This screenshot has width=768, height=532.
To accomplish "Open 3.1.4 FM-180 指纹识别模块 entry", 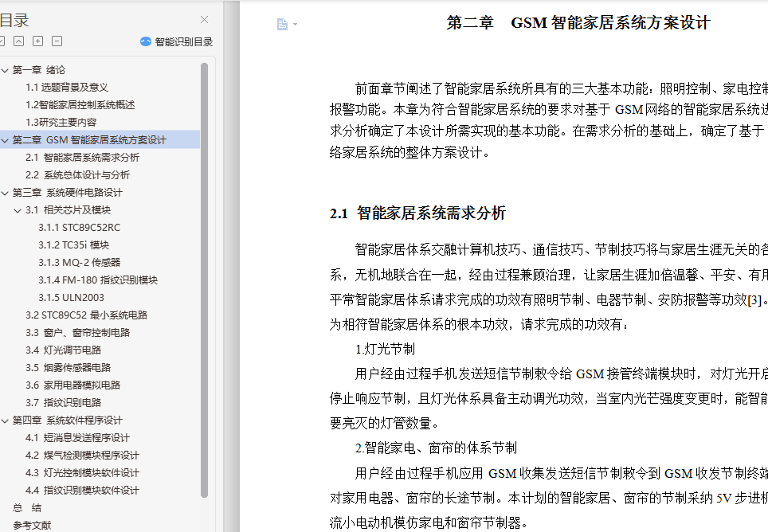I will (98, 280).
